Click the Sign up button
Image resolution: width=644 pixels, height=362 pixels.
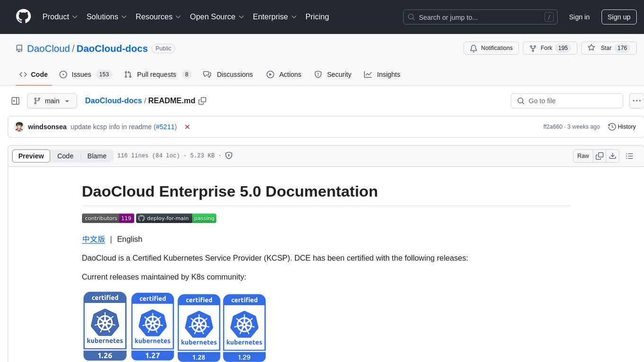point(619,17)
